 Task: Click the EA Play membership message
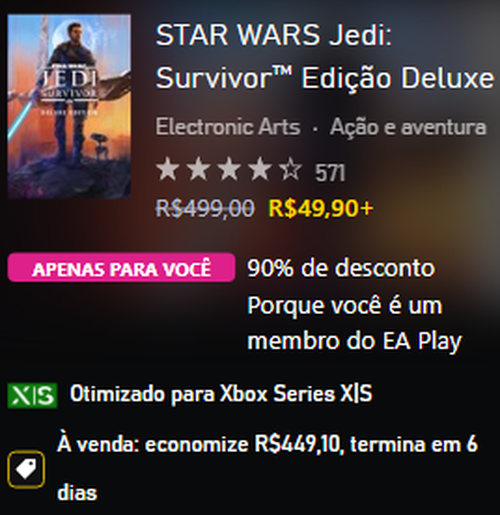coord(354,323)
